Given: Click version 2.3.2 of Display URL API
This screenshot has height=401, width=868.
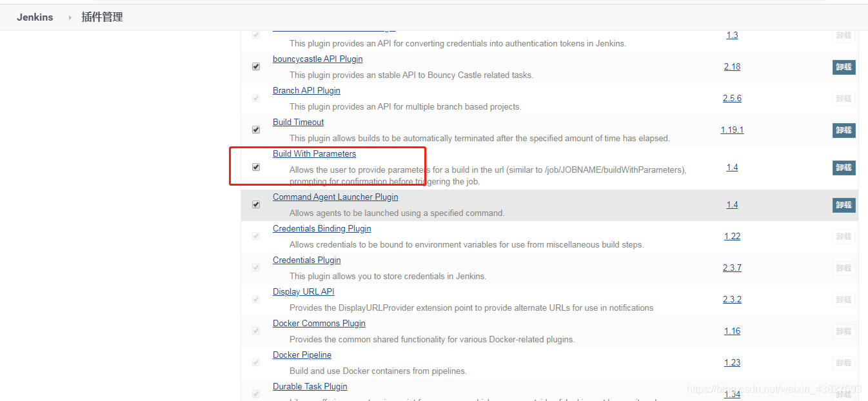Looking at the screenshot, I should tap(732, 299).
